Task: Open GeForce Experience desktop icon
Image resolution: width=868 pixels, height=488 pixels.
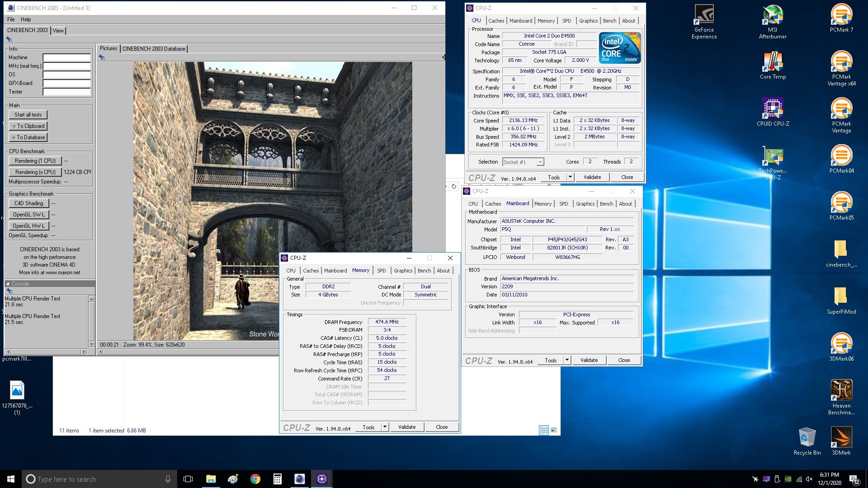Action: point(704,22)
